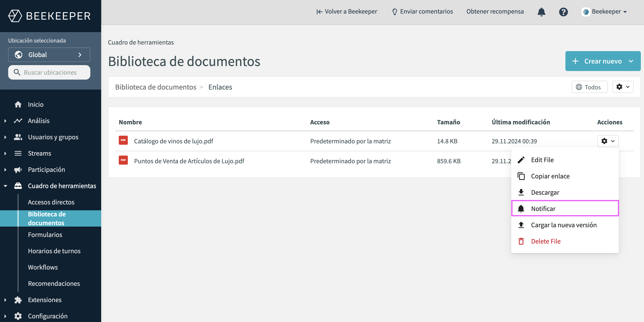Image resolution: width=644 pixels, height=322 pixels.
Task: Open the Crear nuevo dropdown
Action: coord(603,61)
